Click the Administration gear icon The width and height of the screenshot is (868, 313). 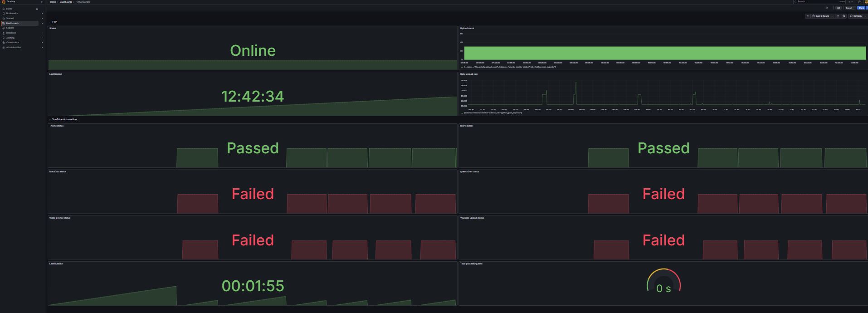click(x=4, y=47)
